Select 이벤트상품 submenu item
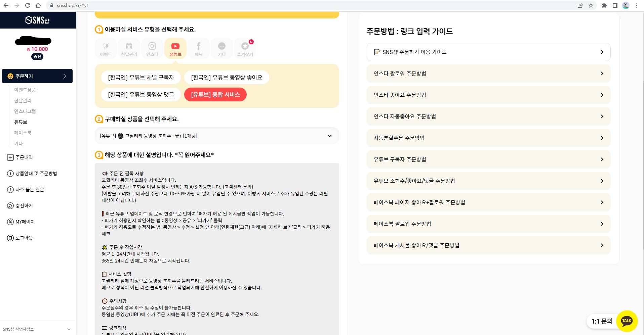Viewport: 644px width, 335px height. [25, 90]
